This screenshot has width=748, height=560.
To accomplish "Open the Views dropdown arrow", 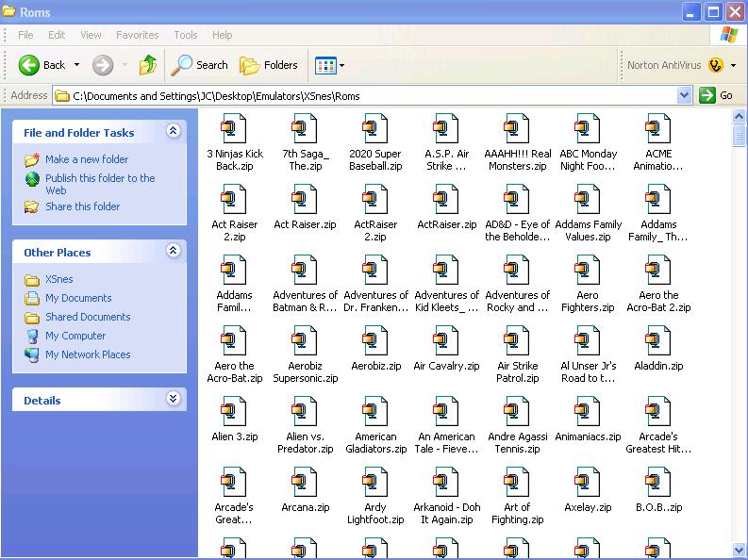I will pyautogui.click(x=342, y=65).
